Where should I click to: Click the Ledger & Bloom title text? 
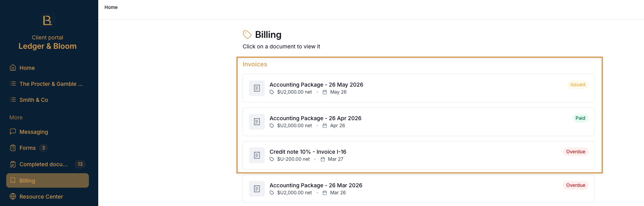coord(48,46)
